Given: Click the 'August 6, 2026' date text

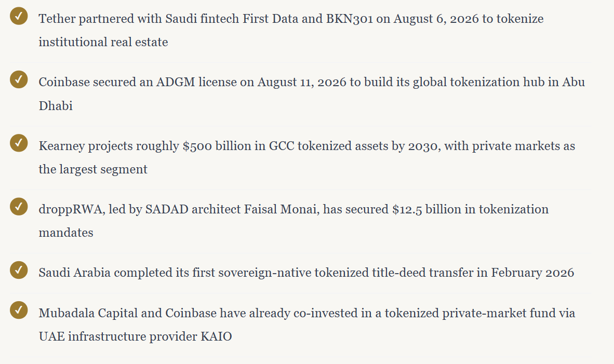Looking at the screenshot, I should (x=436, y=18).
